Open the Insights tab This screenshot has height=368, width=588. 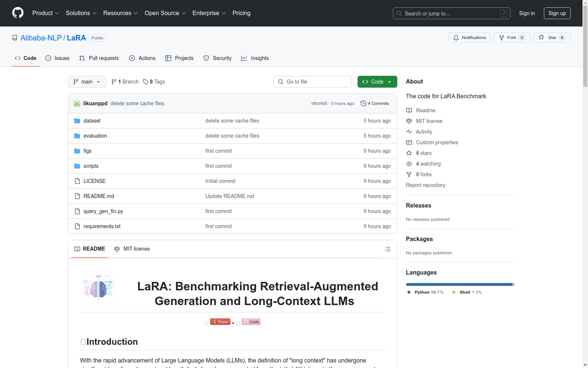click(255, 58)
